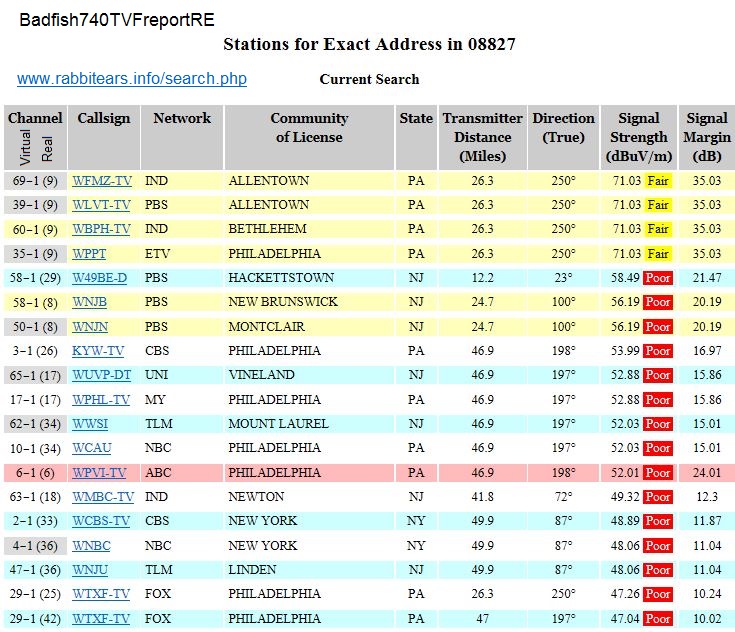Select the WBPH-TV callsign link
735x632 pixels.
point(101,229)
